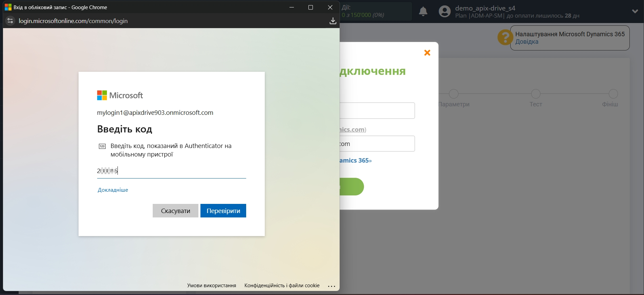The image size is (644, 295).
Task: Click the orange question mark help icon
Action: click(505, 37)
